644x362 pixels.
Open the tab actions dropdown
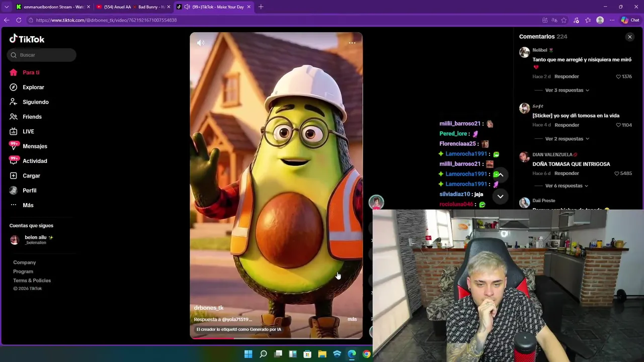[x=6, y=7]
